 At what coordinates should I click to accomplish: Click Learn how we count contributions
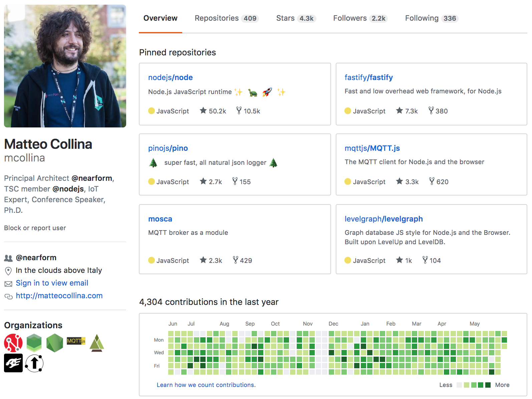(x=206, y=385)
